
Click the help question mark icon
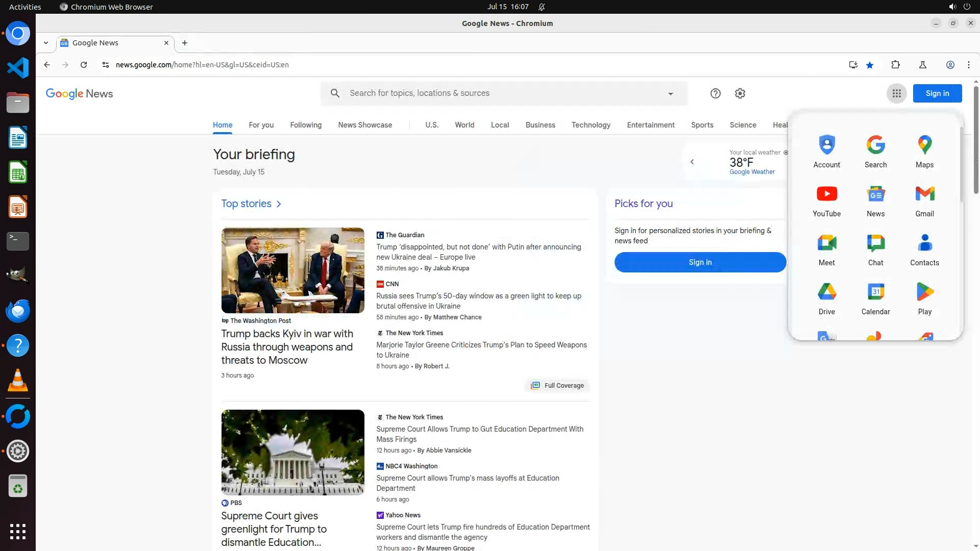pos(715,93)
